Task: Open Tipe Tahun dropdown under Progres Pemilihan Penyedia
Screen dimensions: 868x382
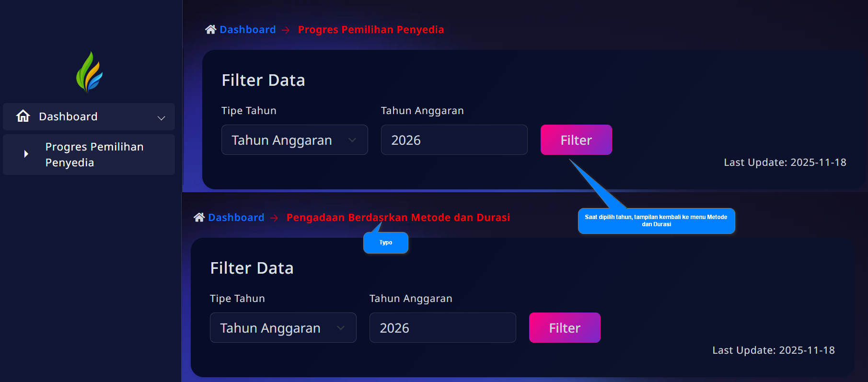Action: tap(294, 140)
